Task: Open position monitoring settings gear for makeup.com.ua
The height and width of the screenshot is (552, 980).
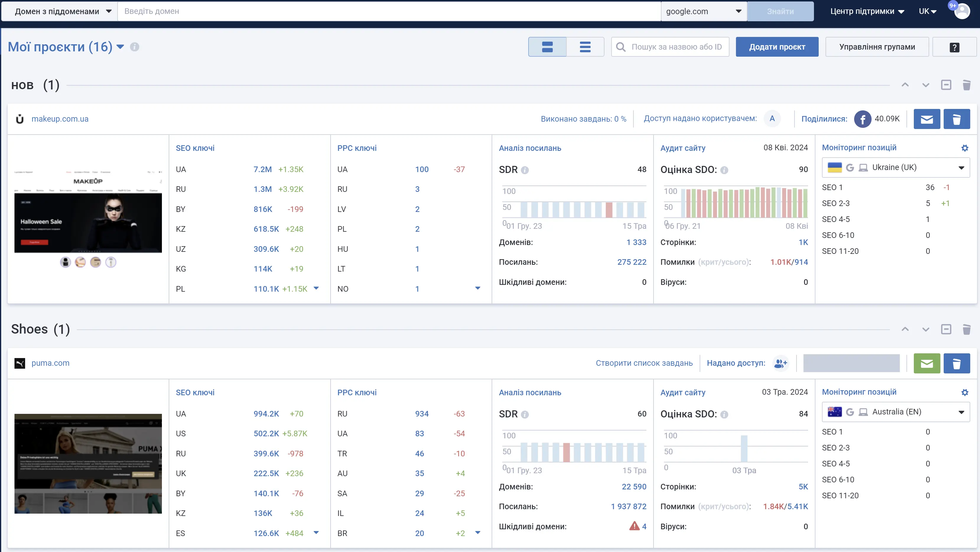Action: [964, 148]
